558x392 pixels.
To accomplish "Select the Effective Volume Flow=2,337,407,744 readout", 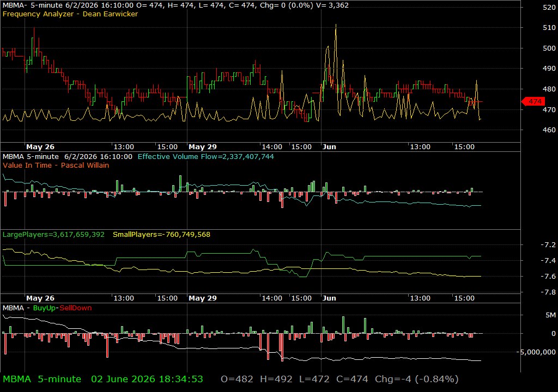I will (x=205, y=156).
